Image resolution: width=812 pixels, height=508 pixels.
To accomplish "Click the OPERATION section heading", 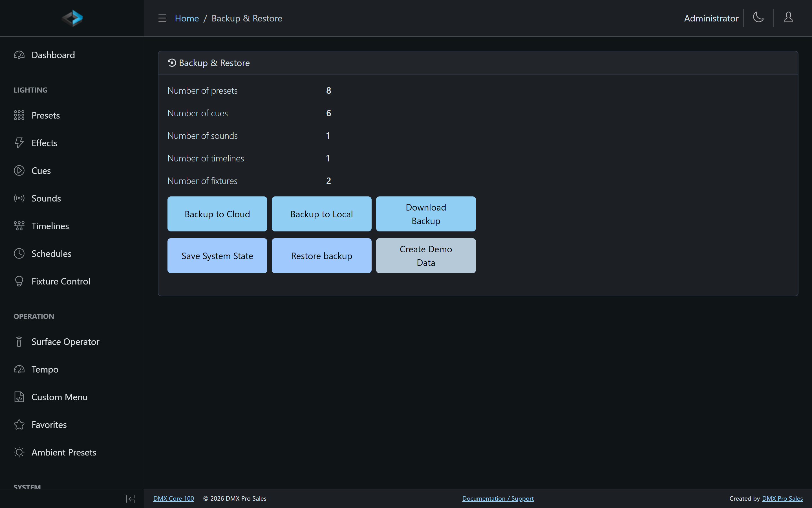I will 34,316.
